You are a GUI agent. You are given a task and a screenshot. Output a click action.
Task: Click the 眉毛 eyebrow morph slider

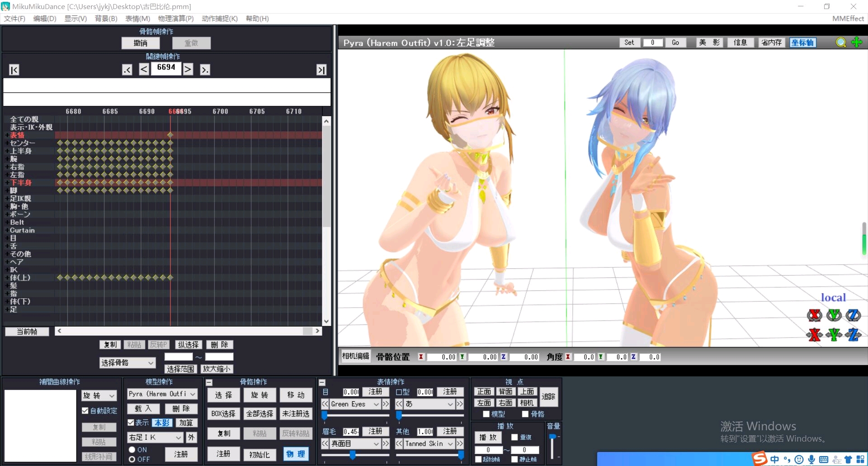pos(353,455)
